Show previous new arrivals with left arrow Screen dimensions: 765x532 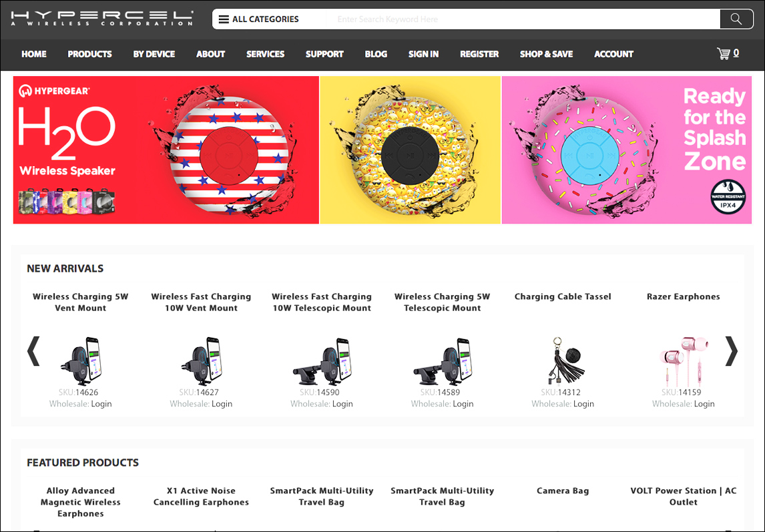[33, 351]
